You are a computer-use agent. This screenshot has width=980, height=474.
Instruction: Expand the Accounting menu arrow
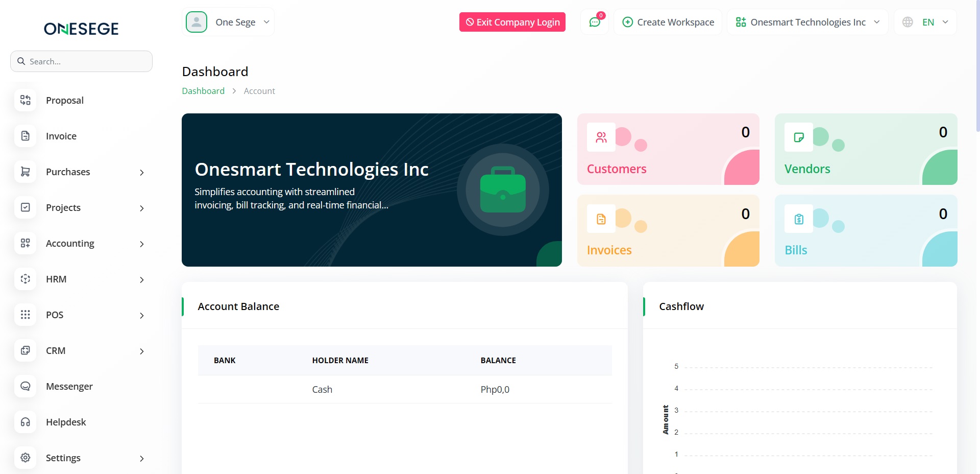[x=142, y=244]
